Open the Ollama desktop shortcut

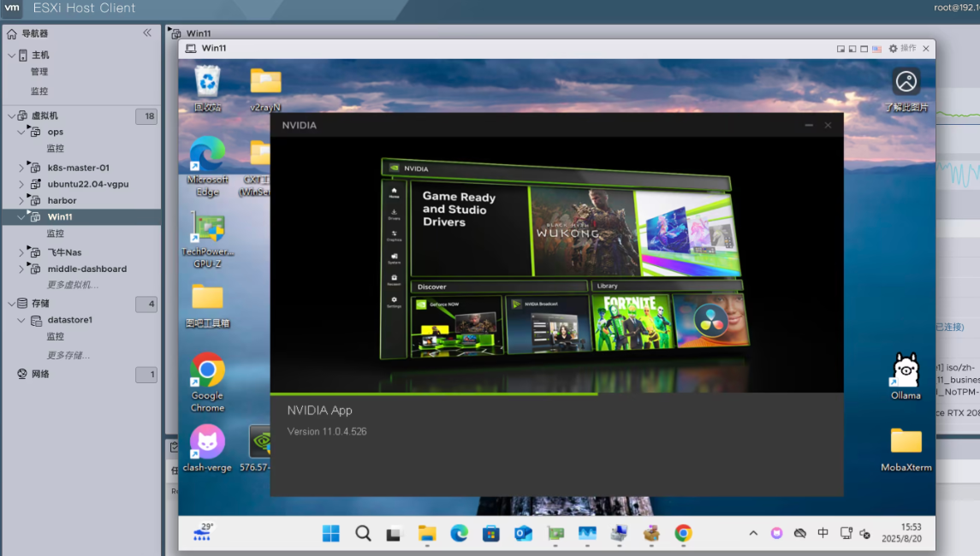pyautogui.click(x=906, y=376)
